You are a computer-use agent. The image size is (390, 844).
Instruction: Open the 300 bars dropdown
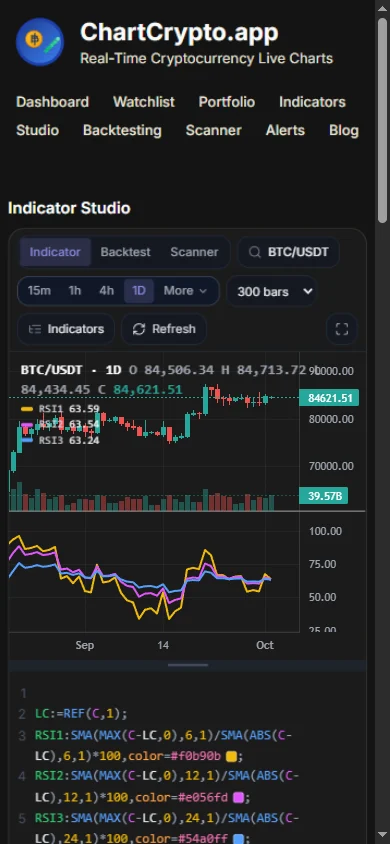point(272,291)
